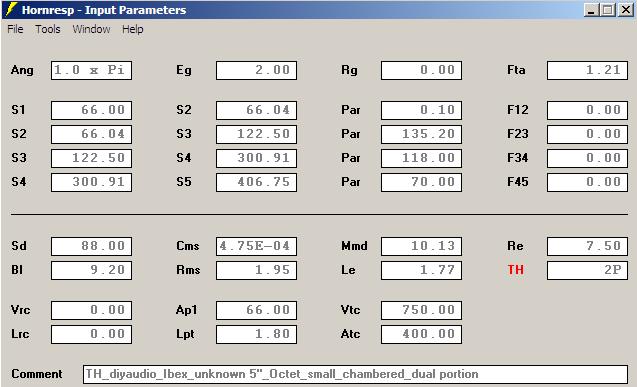
Task: Select the Vtc field with 750.00
Action: tap(421, 310)
